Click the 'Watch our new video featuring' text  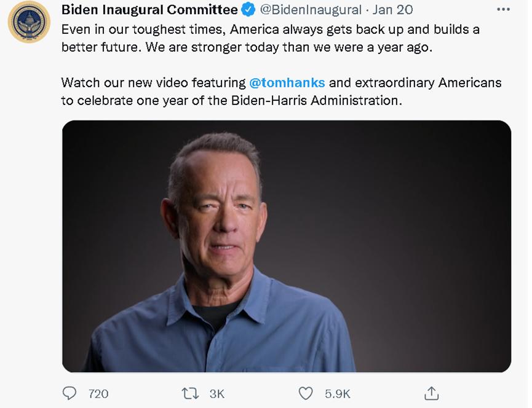pos(154,82)
